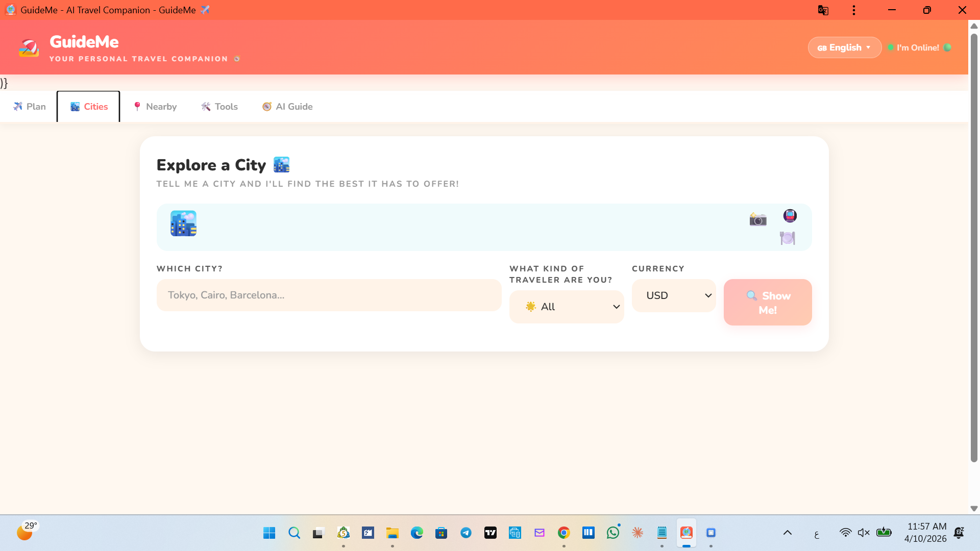The image size is (980, 551).
Task: Toggle the I'm Online status indicator
Action: [919, 47]
